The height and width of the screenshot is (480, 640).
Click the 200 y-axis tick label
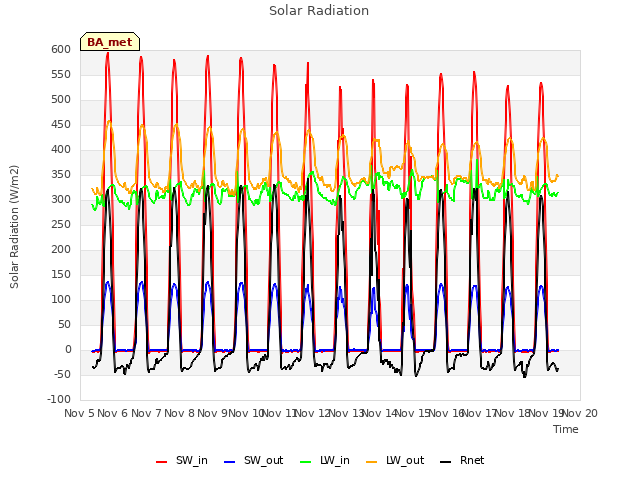click(x=61, y=249)
